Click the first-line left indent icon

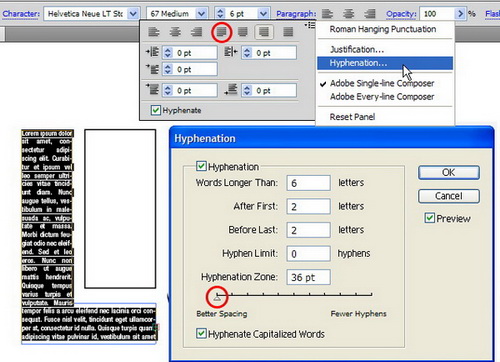click(x=152, y=69)
